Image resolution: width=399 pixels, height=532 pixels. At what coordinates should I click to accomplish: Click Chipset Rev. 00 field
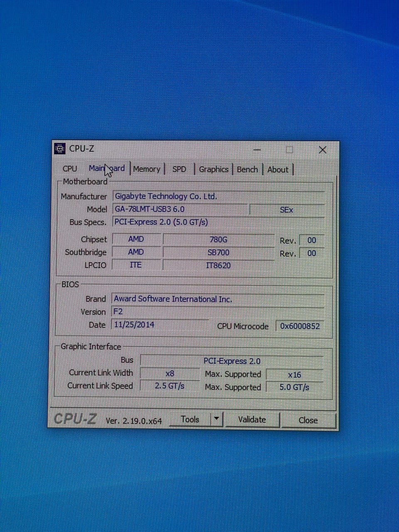pyautogui.click(x=312, y=240)
